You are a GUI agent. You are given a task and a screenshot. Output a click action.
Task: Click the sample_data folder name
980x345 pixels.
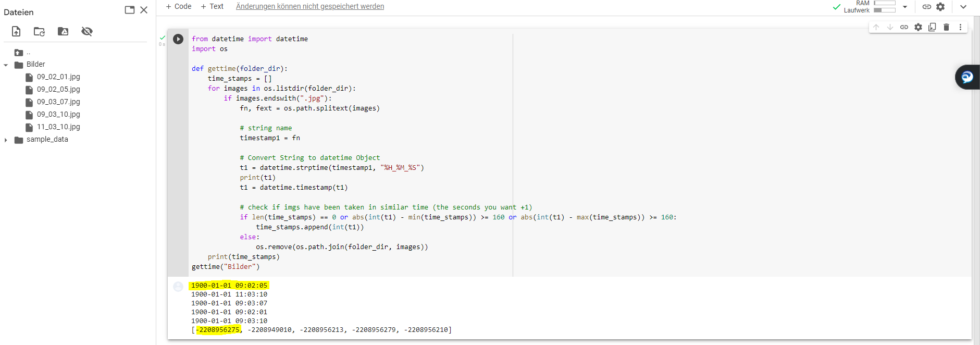point(47,140)
